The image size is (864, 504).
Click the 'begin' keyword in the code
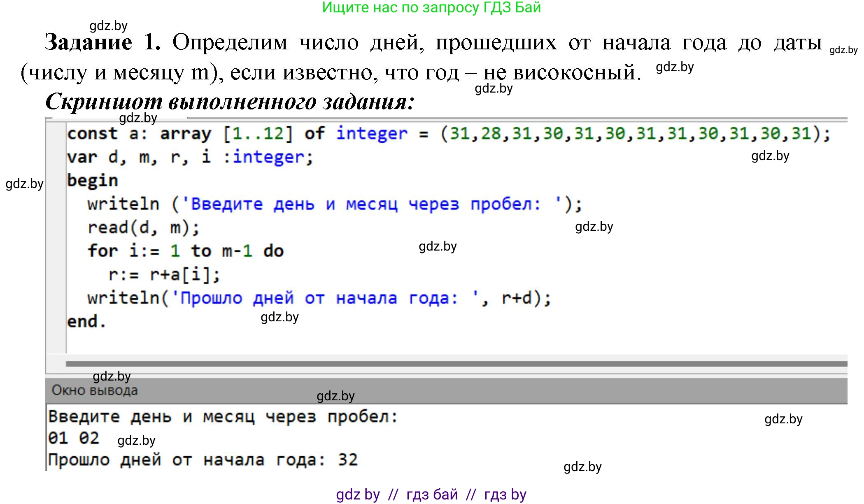pos(93,181)
